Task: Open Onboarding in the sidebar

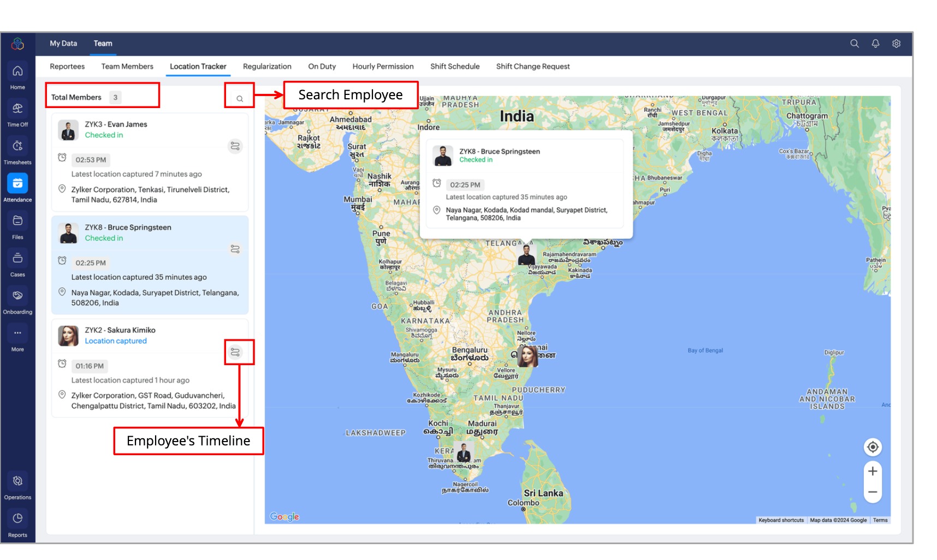Action: (17, 296)
